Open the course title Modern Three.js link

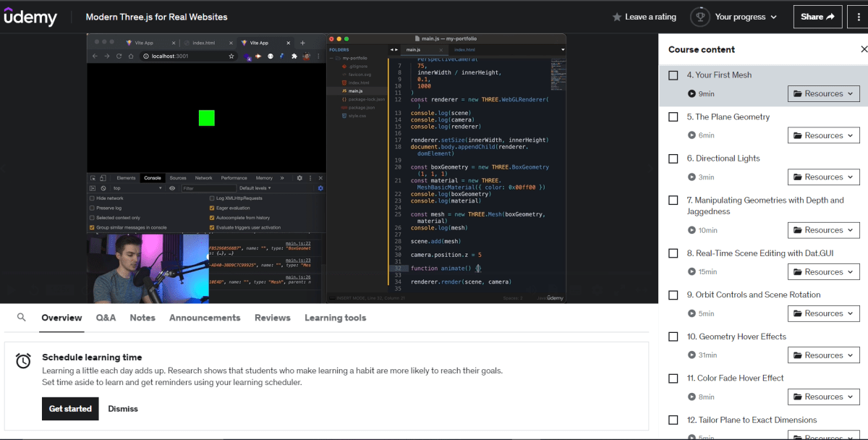pyautogui.click(x=156, y=17)
